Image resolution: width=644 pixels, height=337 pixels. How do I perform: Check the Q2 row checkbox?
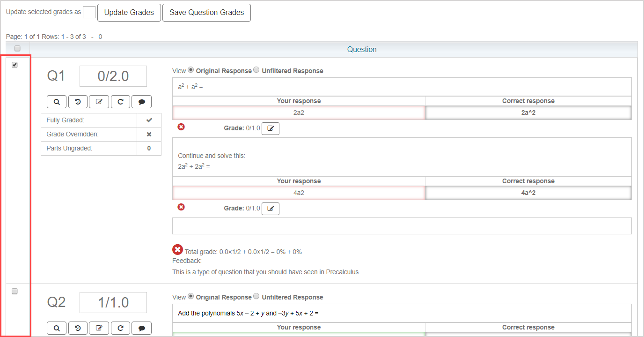point(15,291)
